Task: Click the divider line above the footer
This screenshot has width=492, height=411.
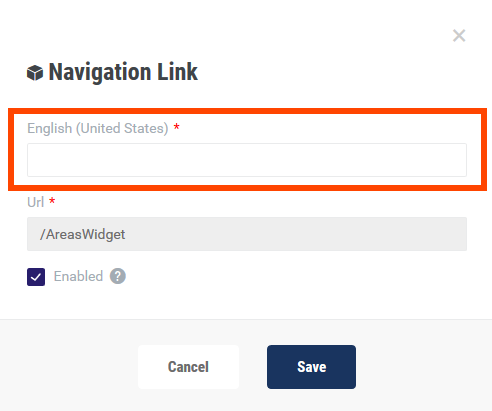Action: pyautogui.click(x=246, y=319)
